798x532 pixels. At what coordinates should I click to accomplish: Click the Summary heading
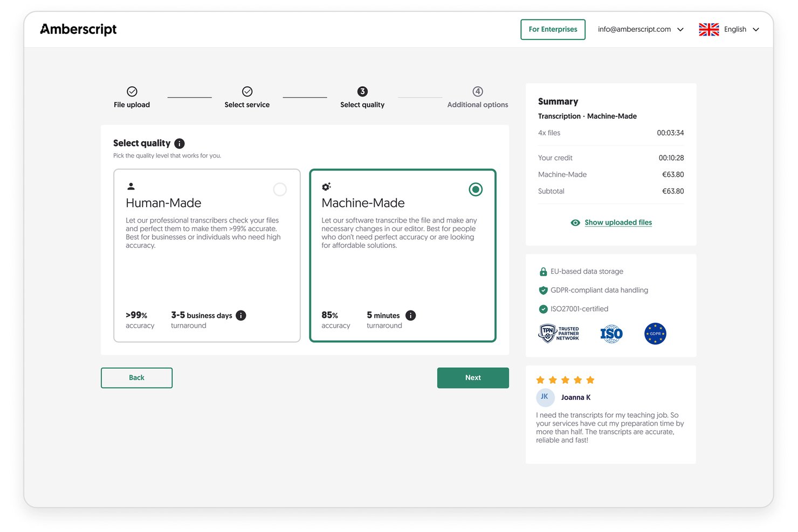[558, 101]
